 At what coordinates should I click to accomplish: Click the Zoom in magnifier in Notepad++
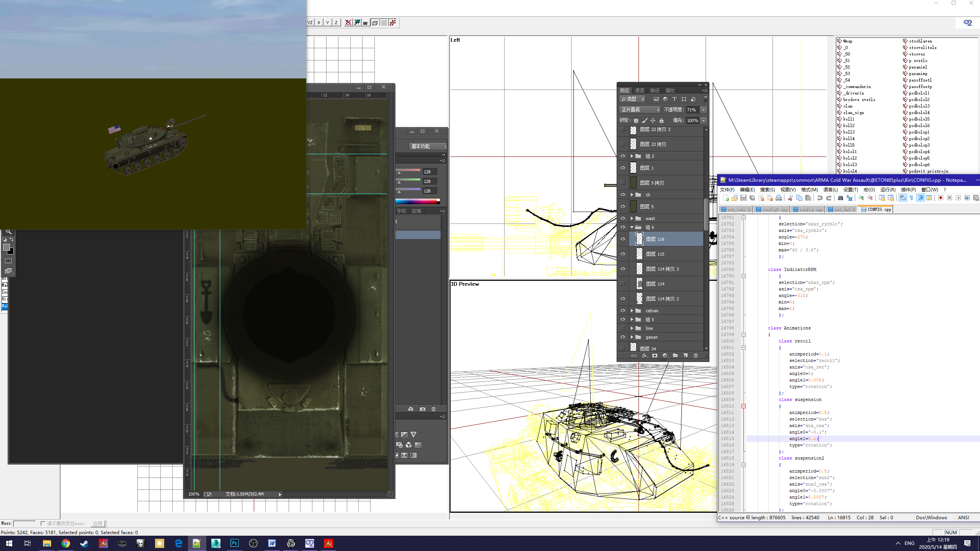[861, 198]
